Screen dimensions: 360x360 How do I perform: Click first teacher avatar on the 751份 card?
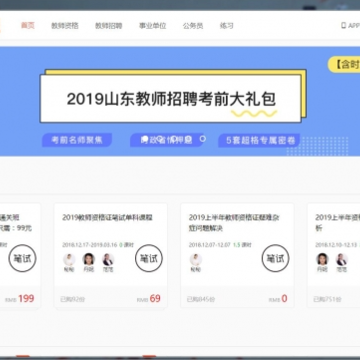[x=322, y=260]
